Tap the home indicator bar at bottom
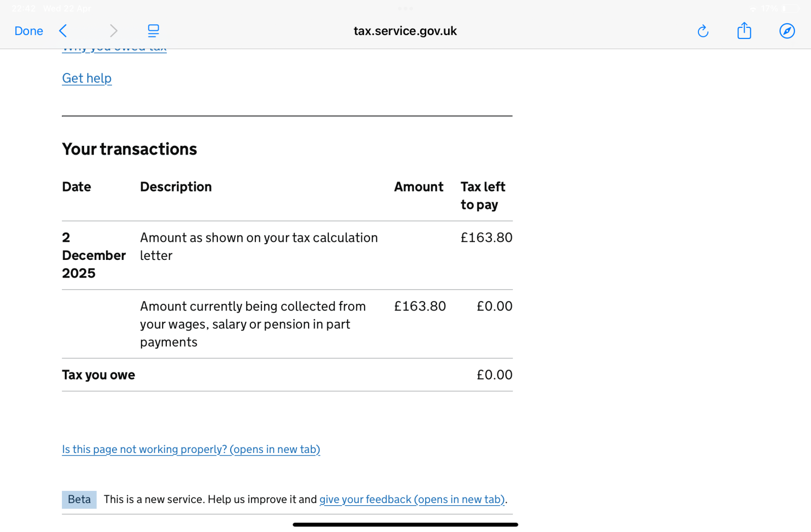 (x=405, y=524)
